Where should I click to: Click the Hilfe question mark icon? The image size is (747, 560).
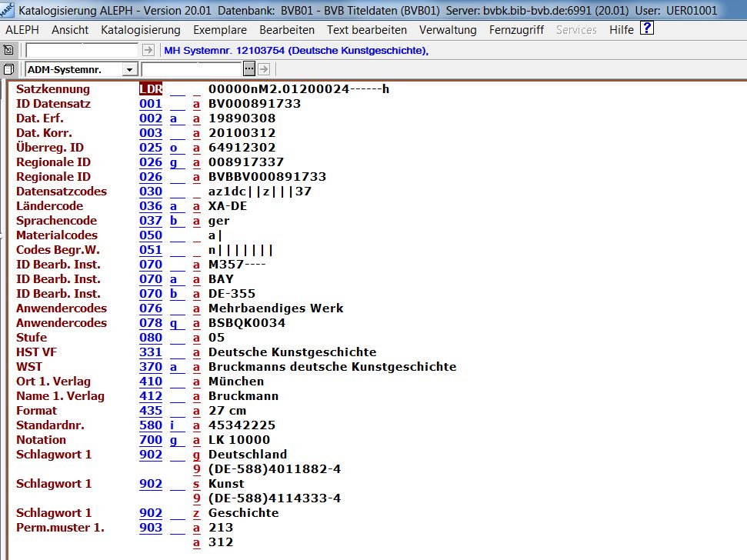point(647,29)
